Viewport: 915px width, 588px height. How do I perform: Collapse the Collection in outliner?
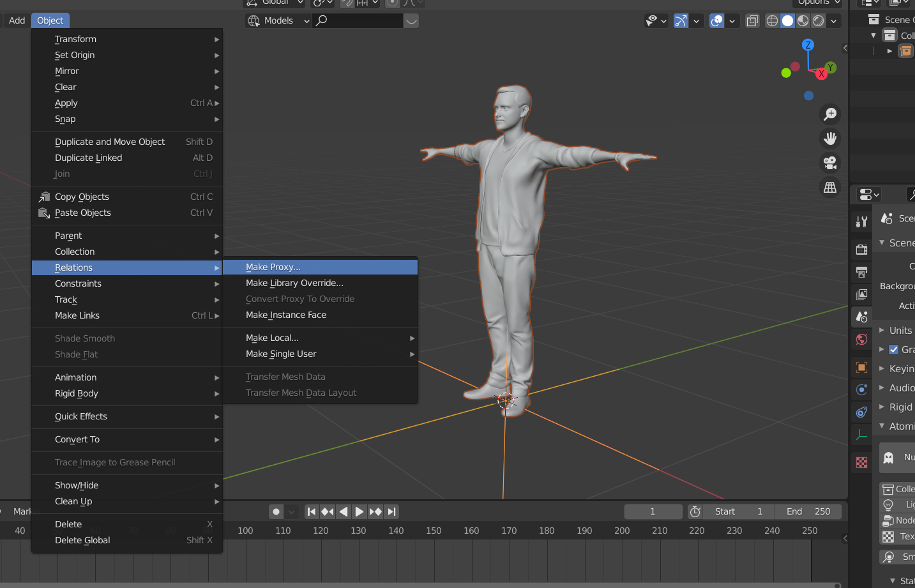coord(873,36)
